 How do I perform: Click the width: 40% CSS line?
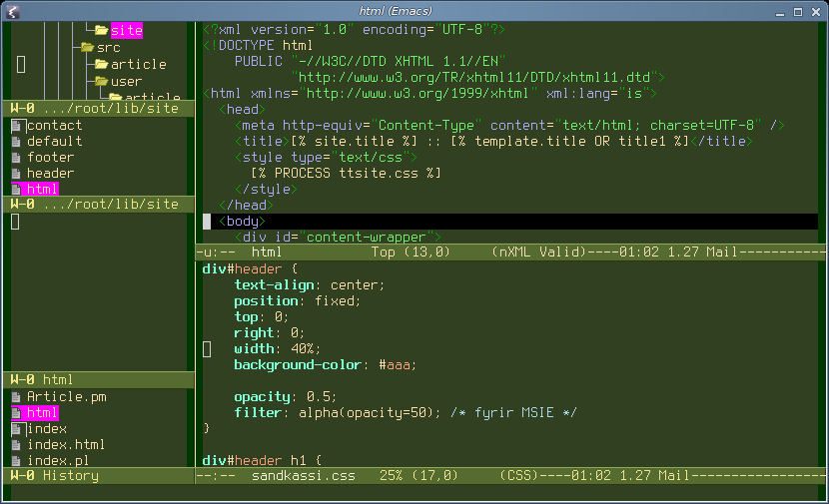tap(277, 349)
